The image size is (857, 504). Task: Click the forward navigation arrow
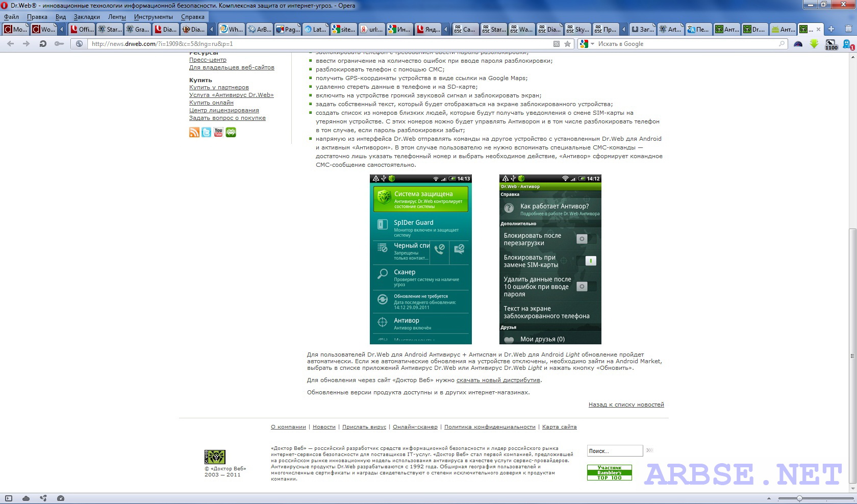27,44
